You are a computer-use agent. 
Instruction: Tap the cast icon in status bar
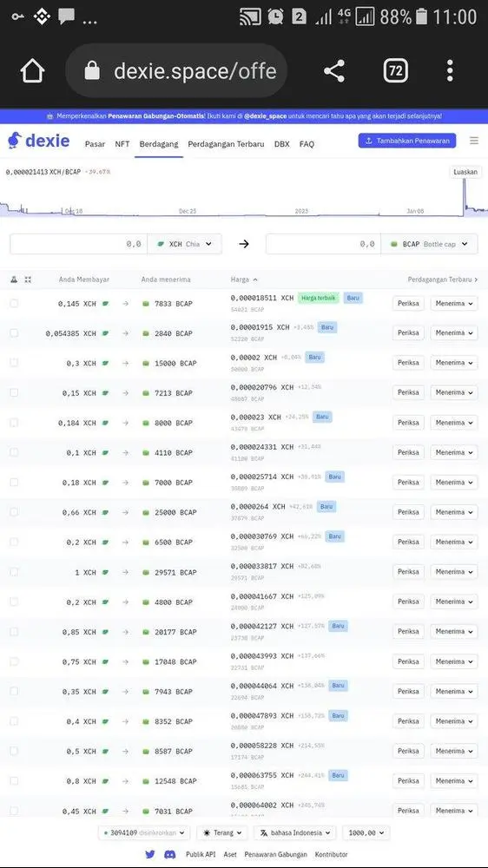pyautogui.click(x=250, y=16)
